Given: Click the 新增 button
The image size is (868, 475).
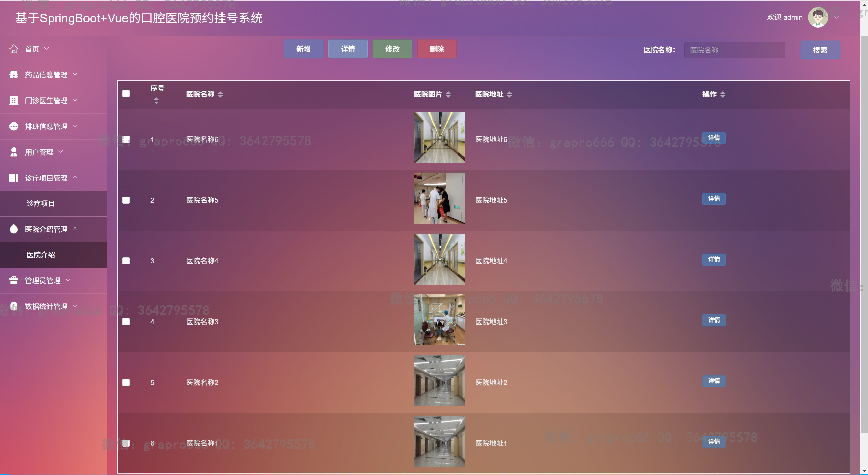Looking at the screenshot, I should (303, 49).
